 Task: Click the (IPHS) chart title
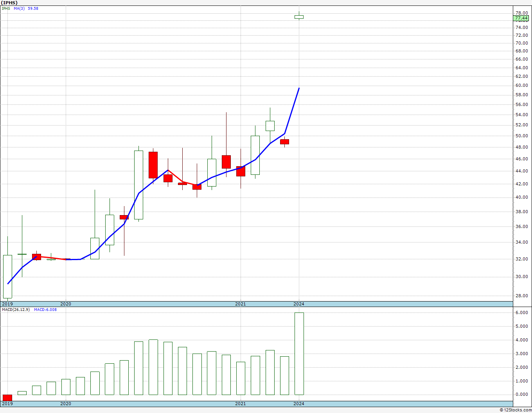pos(9,3)
